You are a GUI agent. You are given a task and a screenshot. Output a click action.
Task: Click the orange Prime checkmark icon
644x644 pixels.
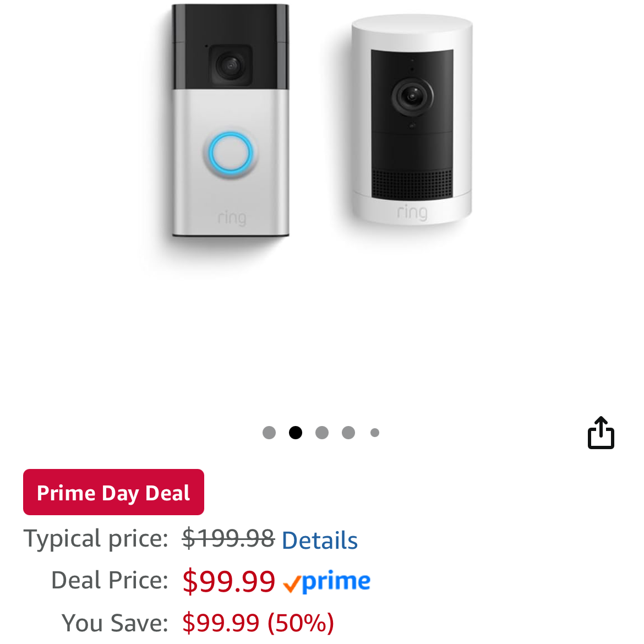[292, 582]
